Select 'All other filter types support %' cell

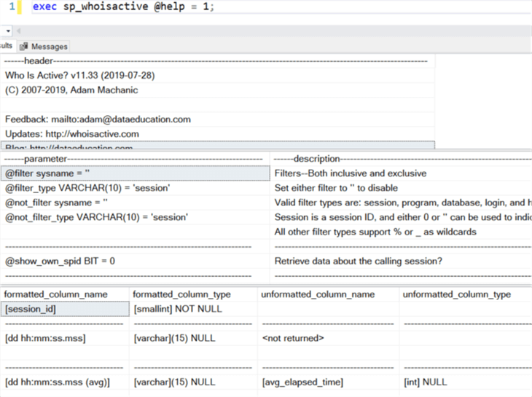(x=401, y=232)
